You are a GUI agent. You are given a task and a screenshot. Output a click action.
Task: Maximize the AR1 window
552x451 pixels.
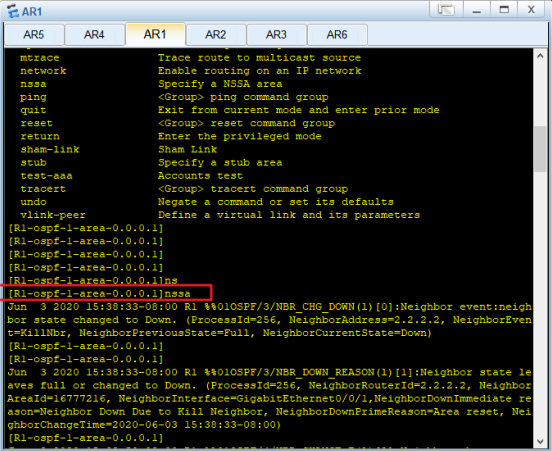pyautogui.click(x=504, y=10)
